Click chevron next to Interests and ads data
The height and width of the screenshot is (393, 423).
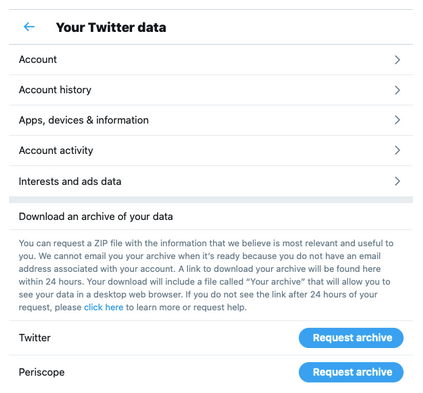(397, 181)
